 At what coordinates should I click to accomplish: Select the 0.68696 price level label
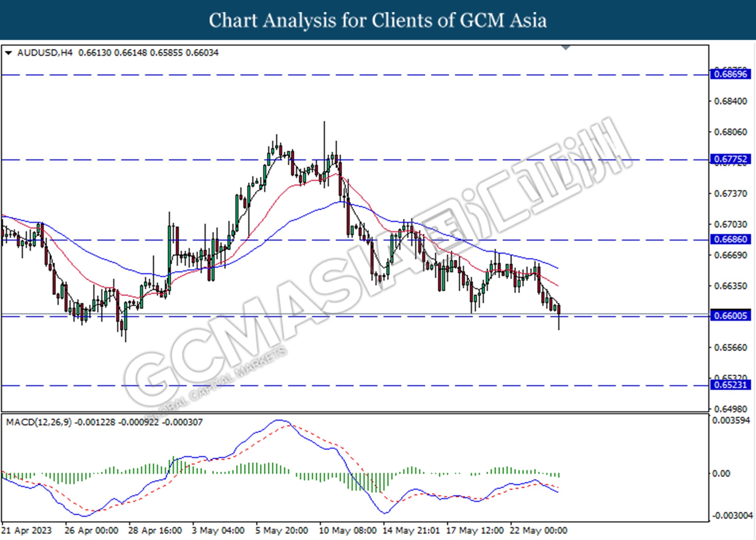731,74
